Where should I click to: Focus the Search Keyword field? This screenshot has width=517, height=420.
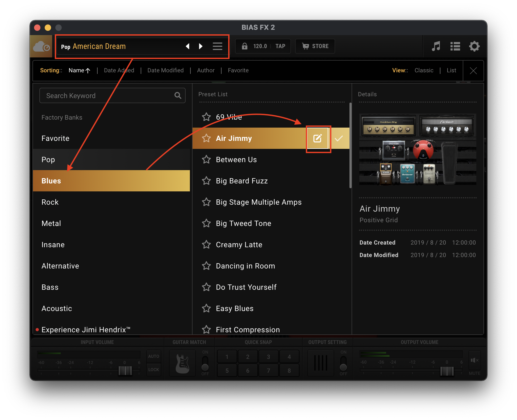(112, 96)
